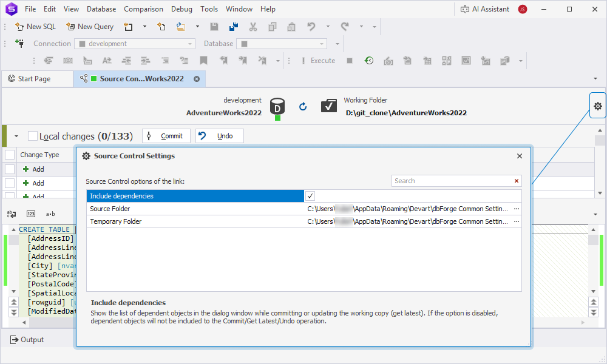Toggle the Local changes select-all checkbox

tap(33, 136)
